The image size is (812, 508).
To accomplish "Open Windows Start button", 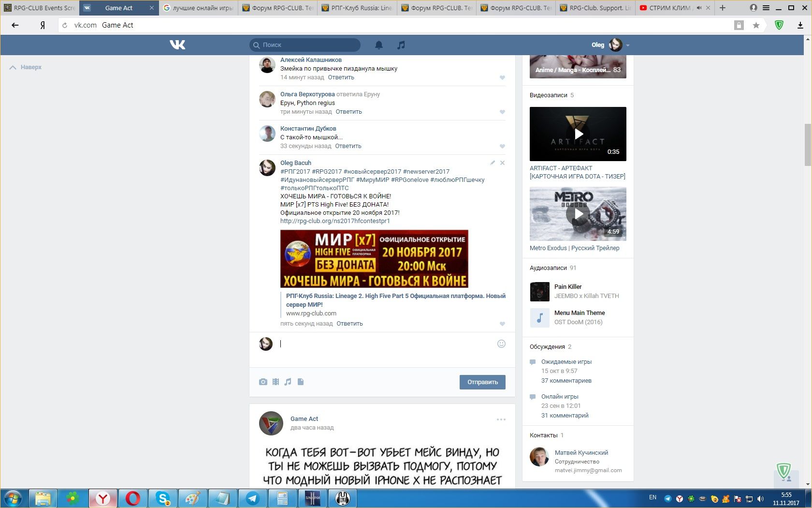I will (x=13, y=498).
